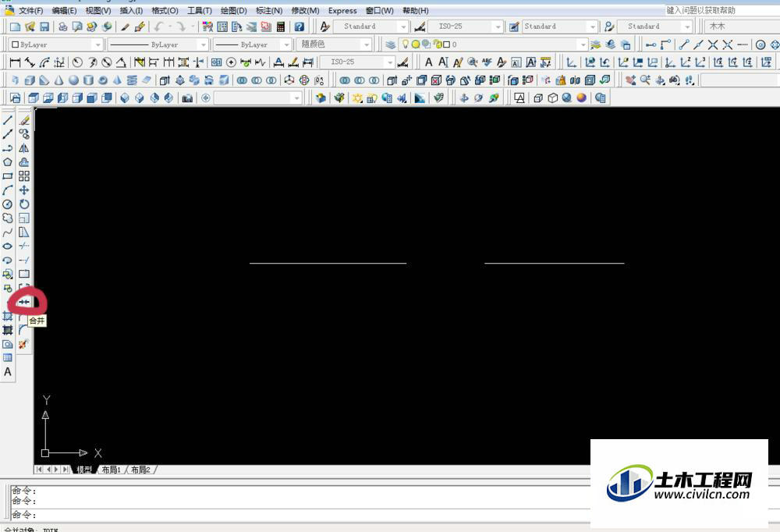Click the Array modify tool
This screenshot has width=780, height=532.
point(24,176)
